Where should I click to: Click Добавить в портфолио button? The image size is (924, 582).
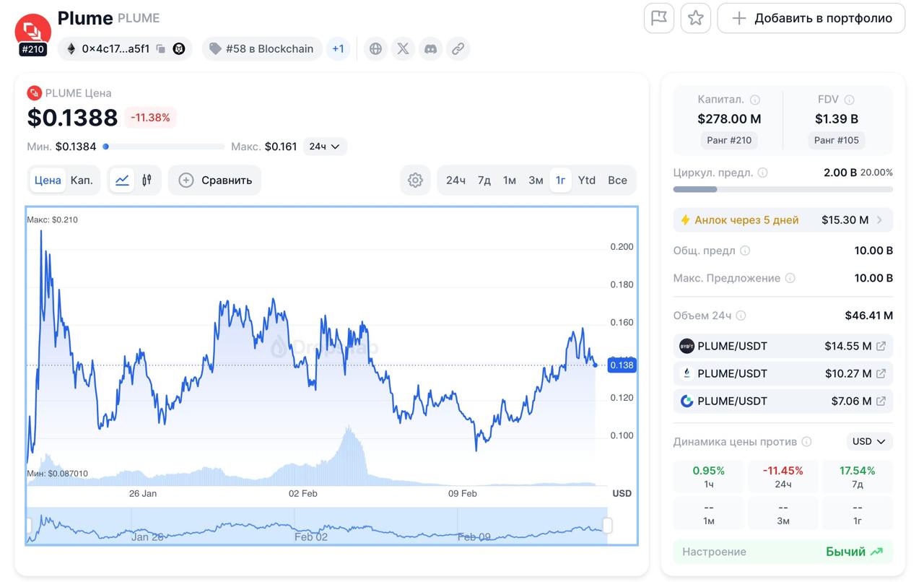[x=811, y=18]
